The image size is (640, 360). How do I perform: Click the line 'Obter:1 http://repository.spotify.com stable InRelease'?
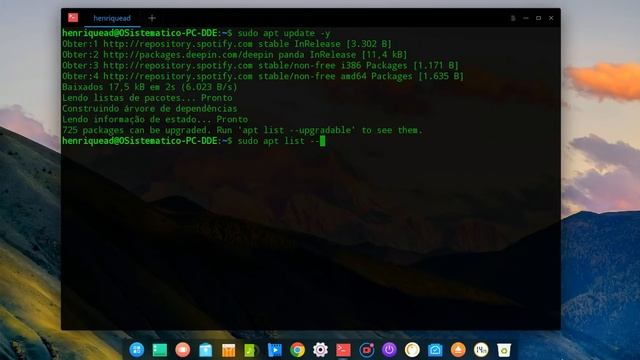point(227,44)
